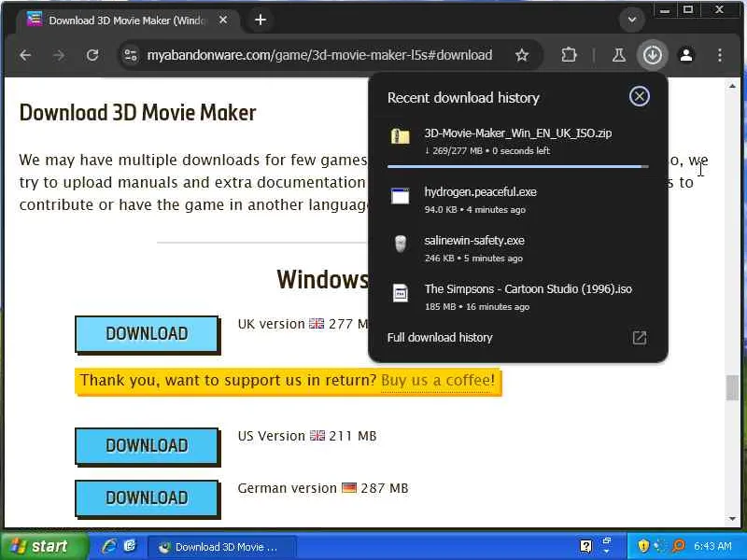Close the Download 3D Movie Maker tab

coord(223,20)
